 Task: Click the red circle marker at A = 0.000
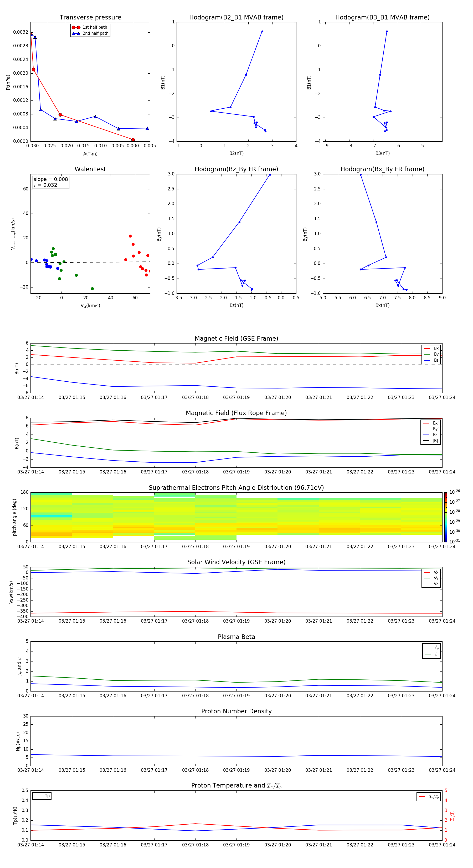click(x=133, y=140)
